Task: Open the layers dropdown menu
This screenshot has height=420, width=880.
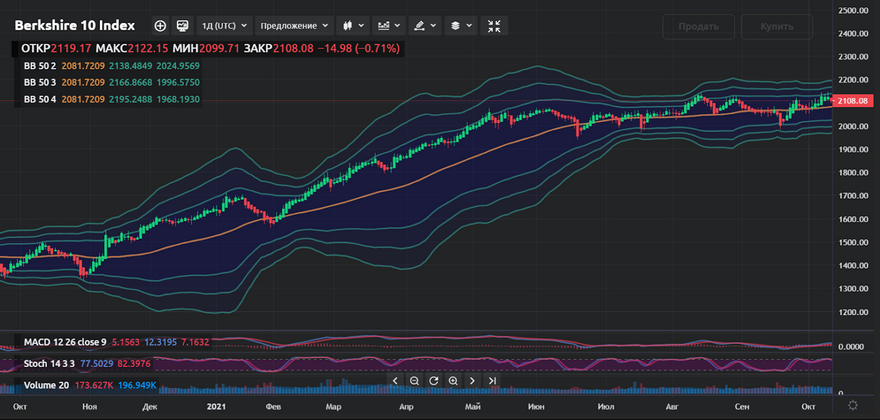Action: 460,25
